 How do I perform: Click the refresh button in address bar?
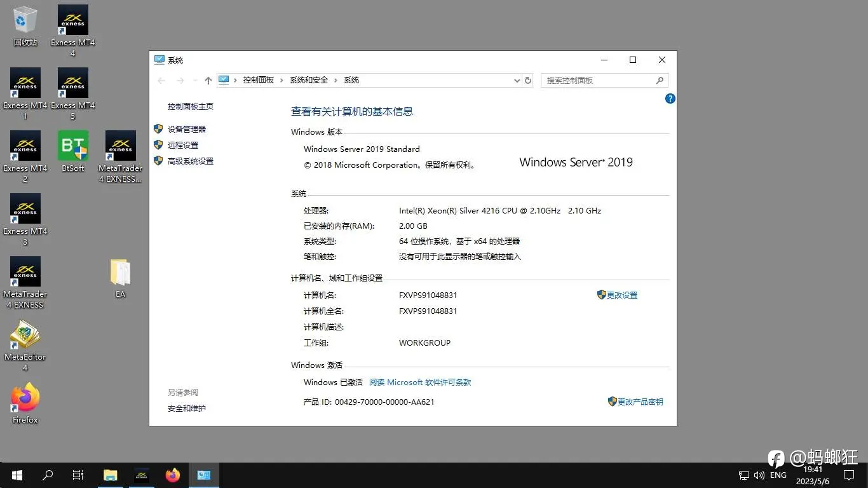[x=528, y=80]
